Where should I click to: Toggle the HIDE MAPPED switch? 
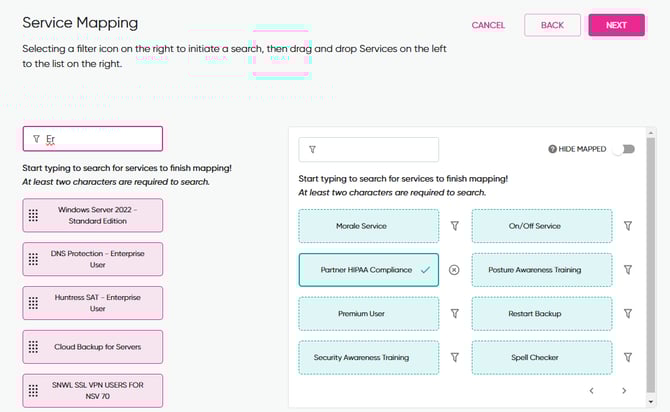(x=624, y=149)
